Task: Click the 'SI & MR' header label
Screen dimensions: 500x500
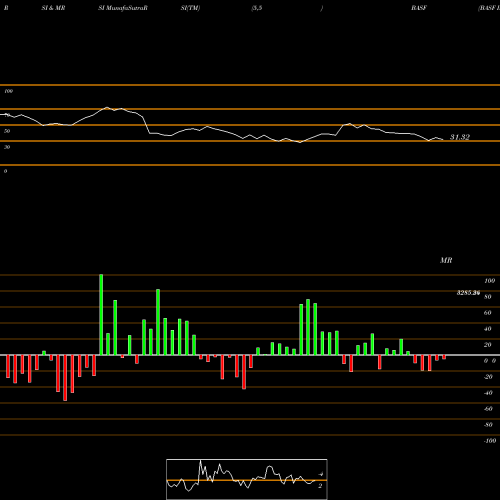Action: pyautogui.click(x=53, y=8)
